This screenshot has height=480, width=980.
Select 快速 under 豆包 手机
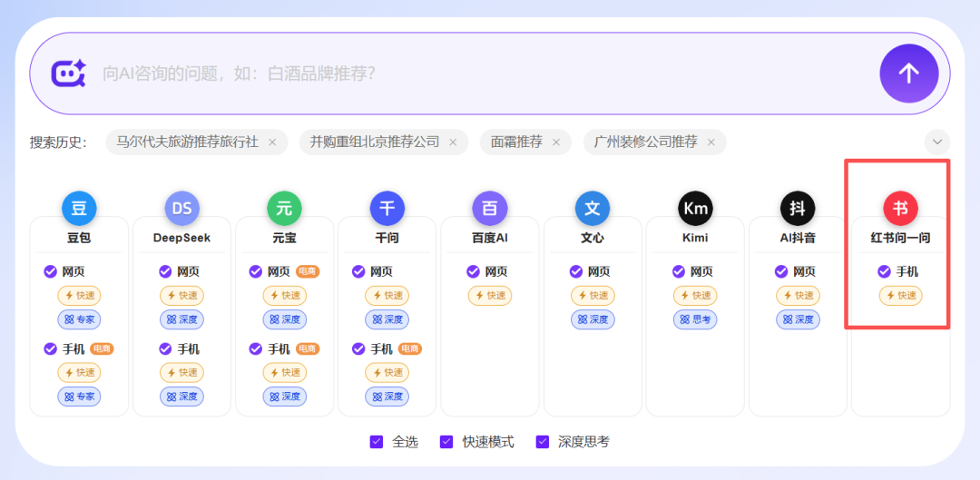click(79, 373)
